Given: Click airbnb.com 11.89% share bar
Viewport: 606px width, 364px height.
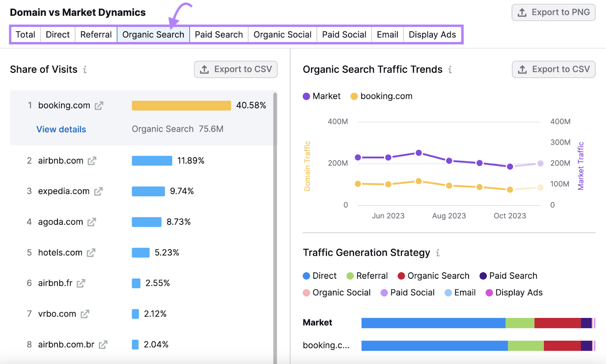Looking at the screenshot, I should coord(152,161).
